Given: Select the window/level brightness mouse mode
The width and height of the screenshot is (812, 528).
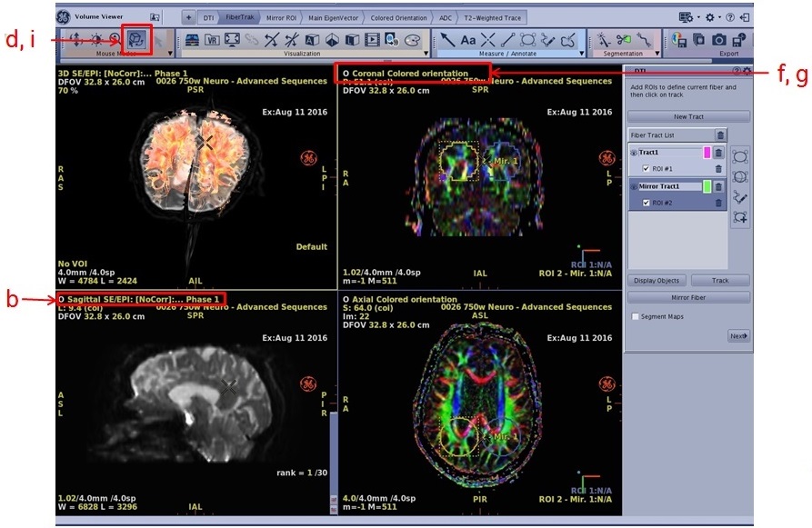Looking at the screenshot, I should click(x=95, y=40).
